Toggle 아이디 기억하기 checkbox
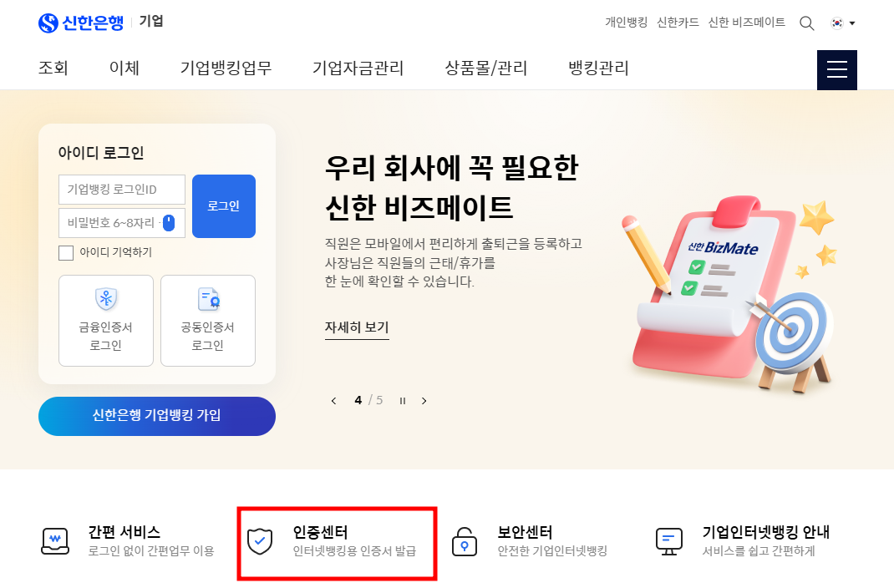894x588 pixels. [x=66, y=253]
